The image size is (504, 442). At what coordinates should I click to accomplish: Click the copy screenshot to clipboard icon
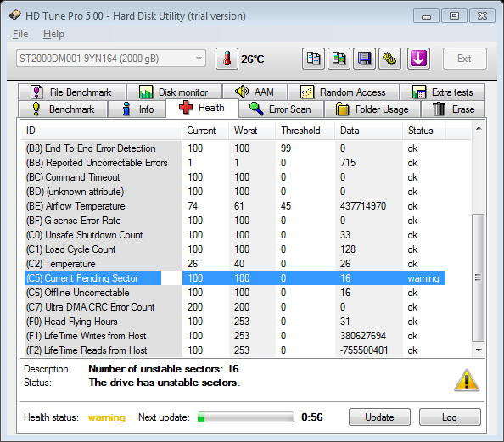click(339, 59)
